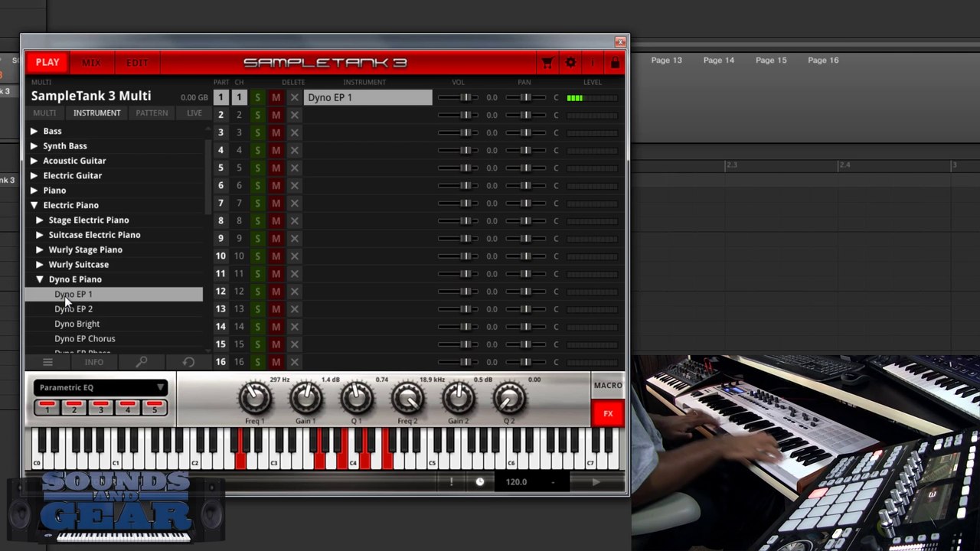Turn the Freq 2 knob

(x=407, y=397)
